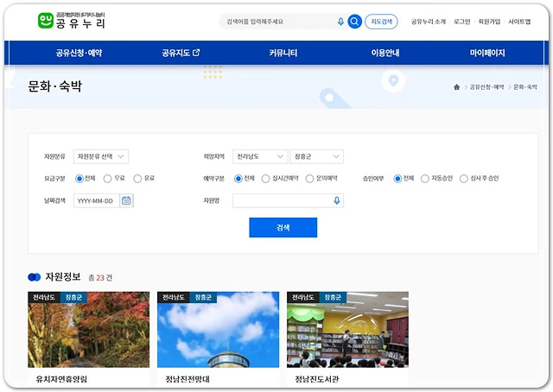Click the external link icon beside 공유지도

[x=196, y=53]
